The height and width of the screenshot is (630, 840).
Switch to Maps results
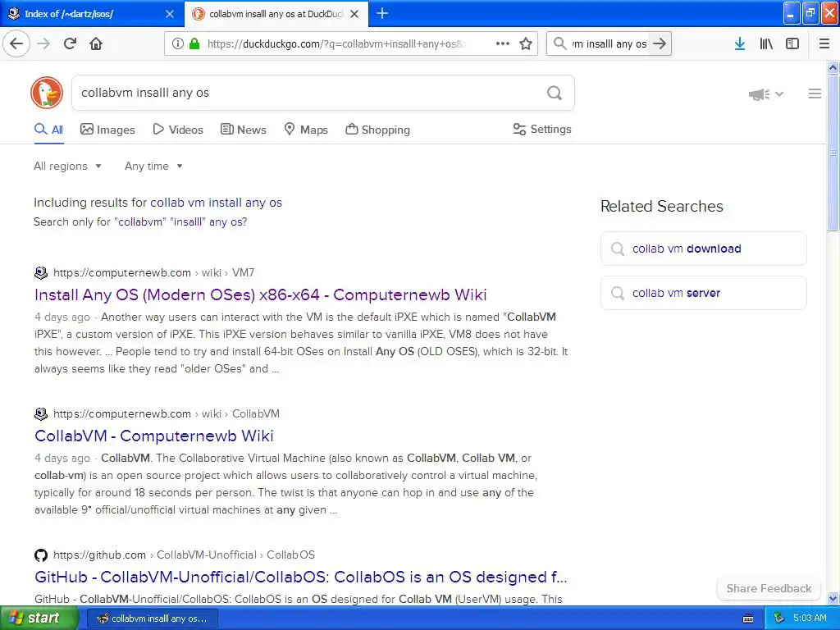click(x=306, y=130)
